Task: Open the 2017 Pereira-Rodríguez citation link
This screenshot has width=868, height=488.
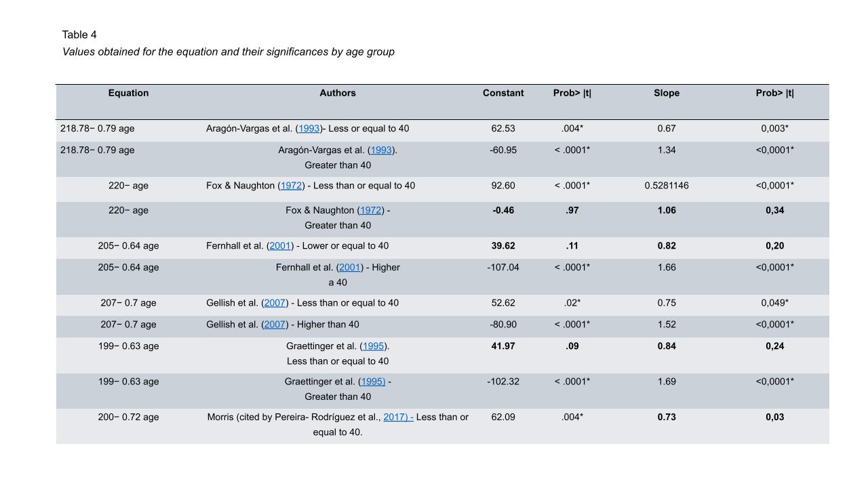Action: pyautogui.click(x=397, y=418)
